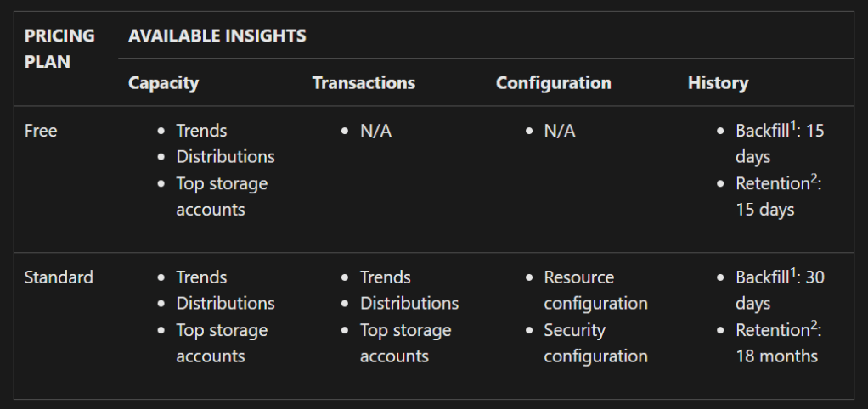The width and height of the screenshot is (868, 409).
Task: Click the "PRICING PLAN" column header
Action: point(59,49)
